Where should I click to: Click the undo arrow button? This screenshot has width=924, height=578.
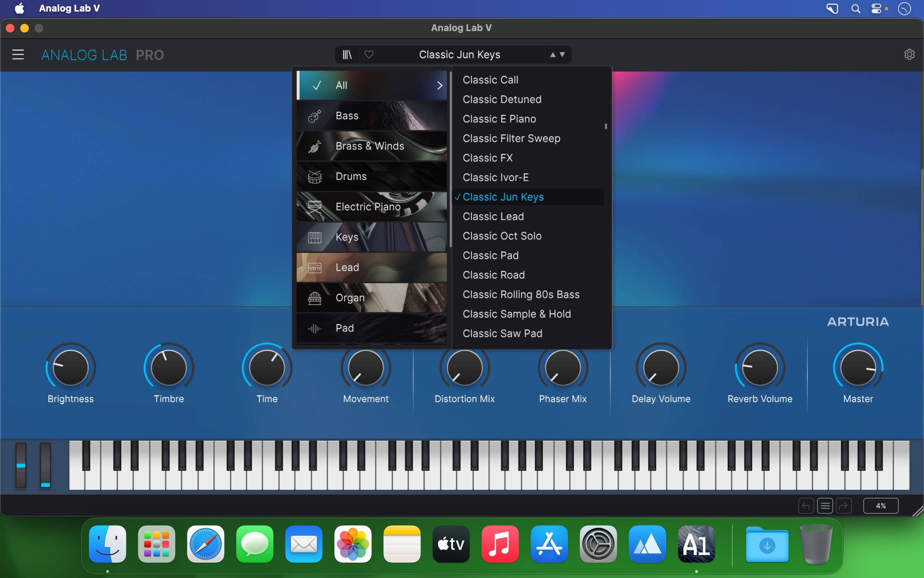click(806, 506)
